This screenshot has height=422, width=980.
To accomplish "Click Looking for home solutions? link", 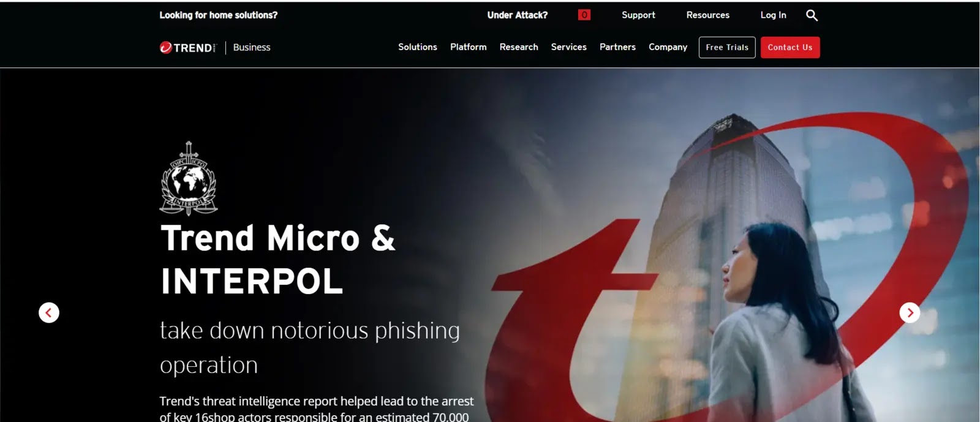I will point(219,15).
